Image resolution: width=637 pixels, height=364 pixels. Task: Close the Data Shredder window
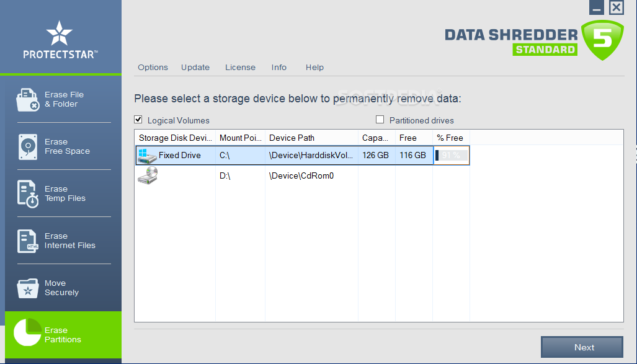pyautogui.click(x=617, y=7)
